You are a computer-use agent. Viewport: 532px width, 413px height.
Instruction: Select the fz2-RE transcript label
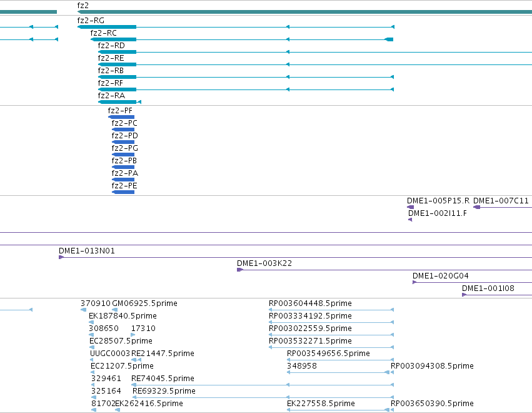coord(111,58)
